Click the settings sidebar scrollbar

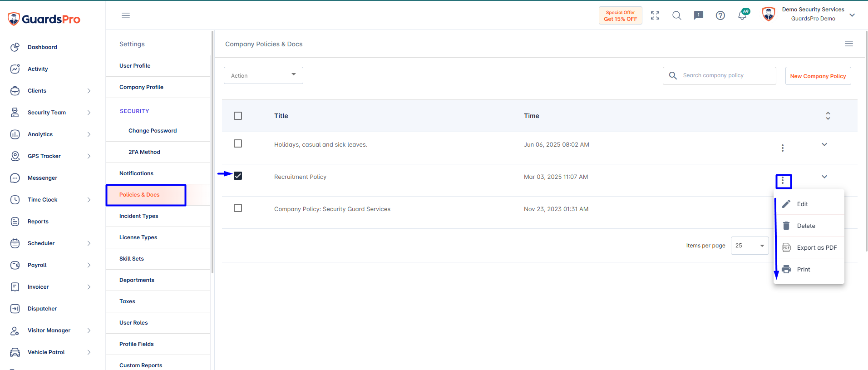[212, 152]
